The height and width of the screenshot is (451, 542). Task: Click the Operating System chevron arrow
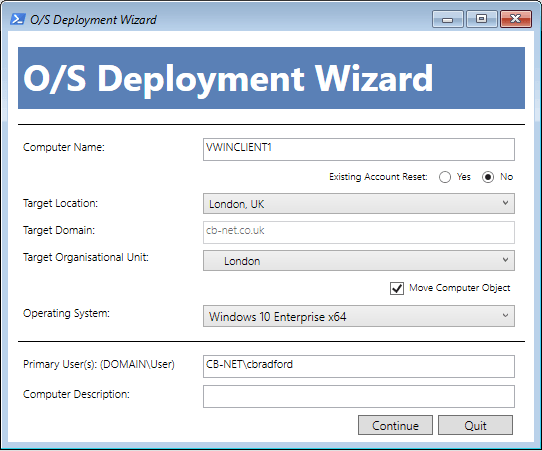pos(505,315)
